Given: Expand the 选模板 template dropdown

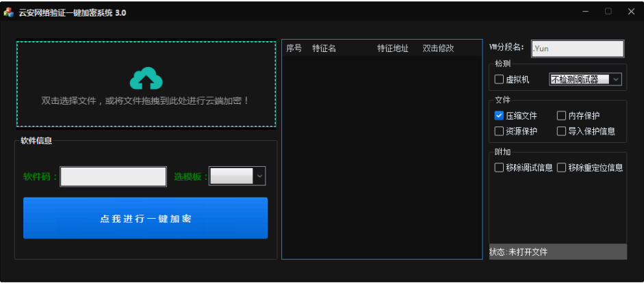Looking at the screenshot, I should pos(237,176).
